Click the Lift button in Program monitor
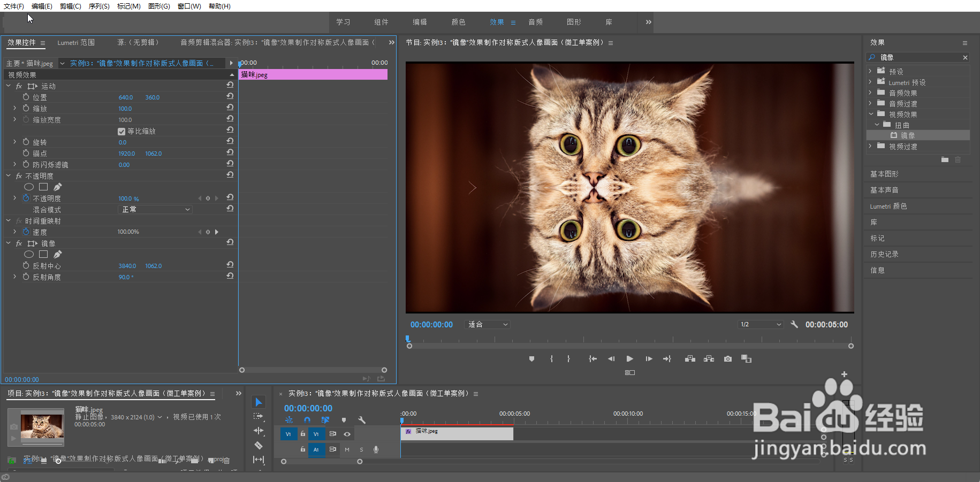 tap(690, 359)
